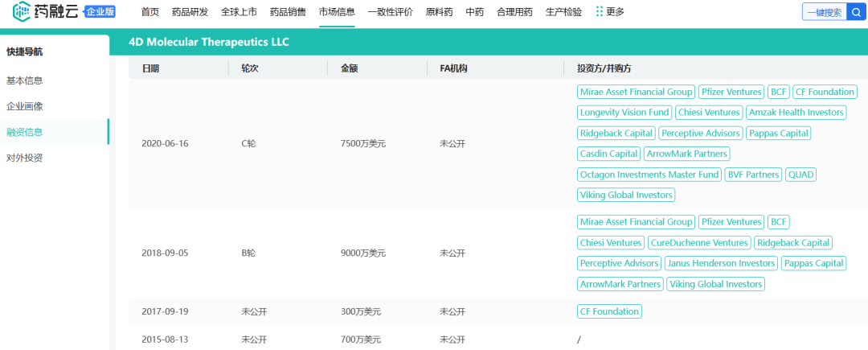Click date cell 2018-09-05

click(x=165, y=253)
